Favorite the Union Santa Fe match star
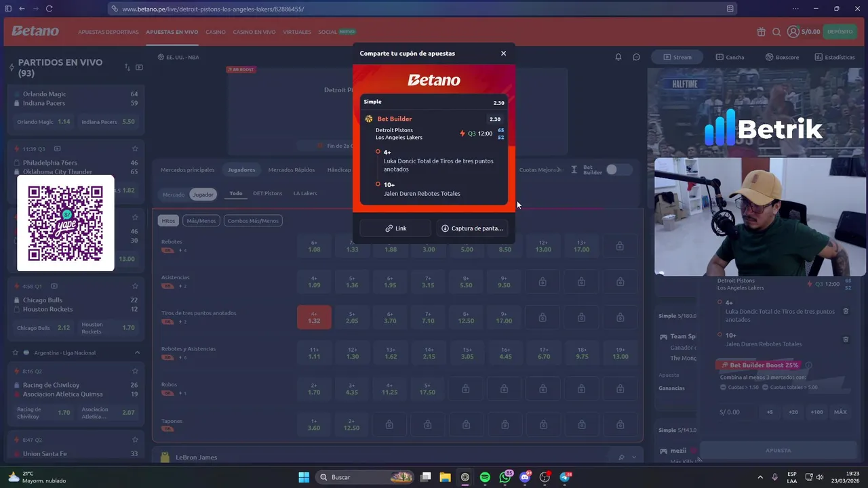This screenshot has width=868, height=488. tap(135, 440)
